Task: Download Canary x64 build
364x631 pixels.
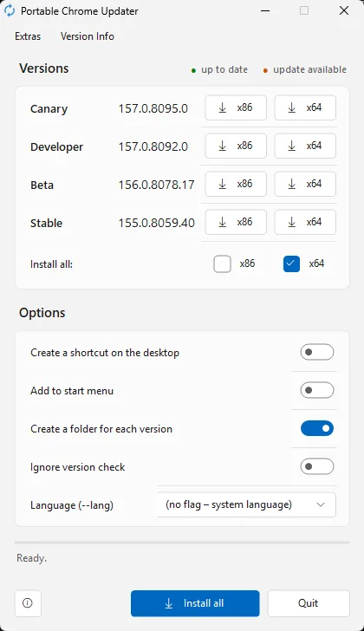Action: 305,107
